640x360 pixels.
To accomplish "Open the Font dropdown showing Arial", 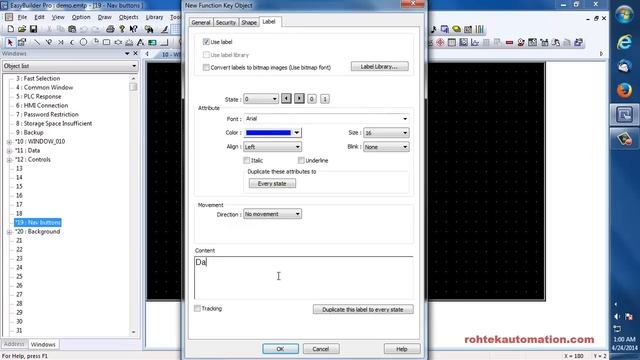I will pyautogui.click(x=326, y=118).
